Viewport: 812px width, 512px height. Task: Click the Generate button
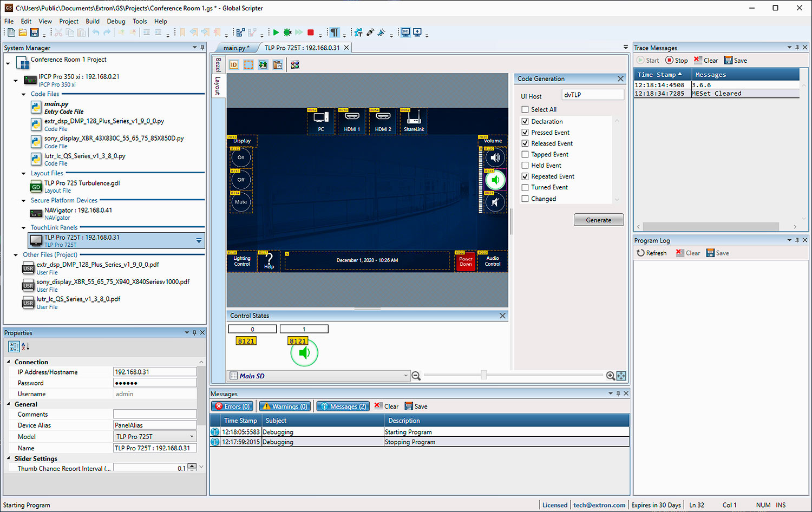(599, 220)
